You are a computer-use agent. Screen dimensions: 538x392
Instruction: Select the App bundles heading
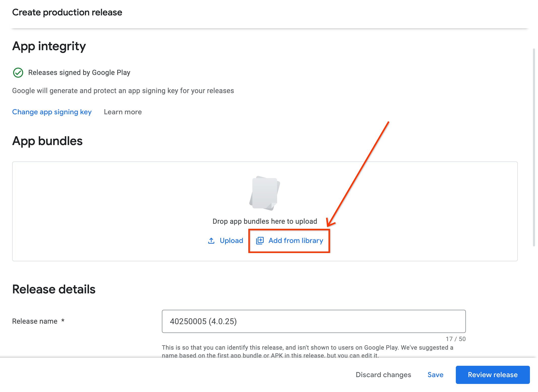47,141
